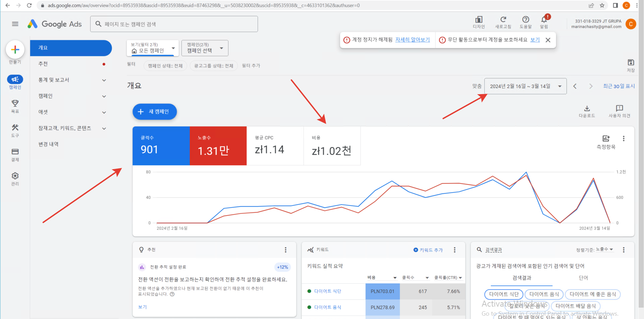The height and width of the screenshot is (319, 644).
Task: Open the 사용자 의견 feedback icon
Action: (x=619, y=108)
